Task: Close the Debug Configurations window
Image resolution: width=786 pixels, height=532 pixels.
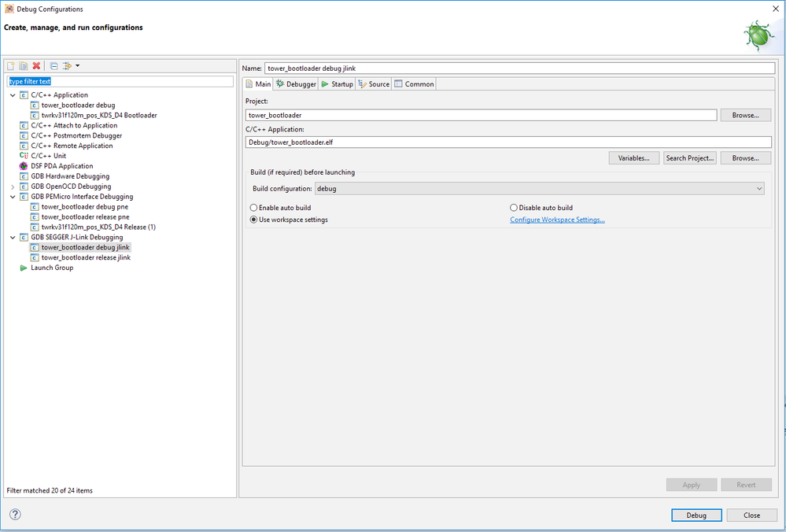Action: point(776,9)
